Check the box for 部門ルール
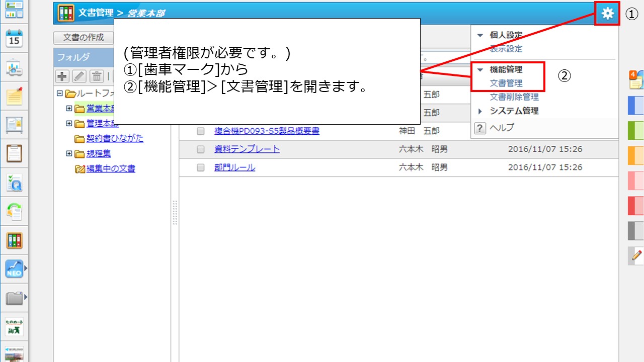The width and height of the screenshot is (644, 362). click(x=201, y=167)
